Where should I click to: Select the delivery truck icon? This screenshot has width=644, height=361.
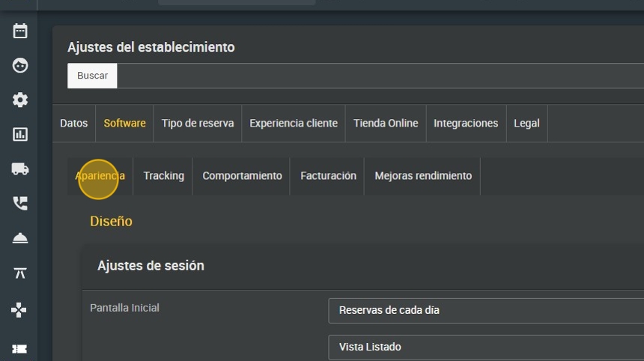(19, 169)
